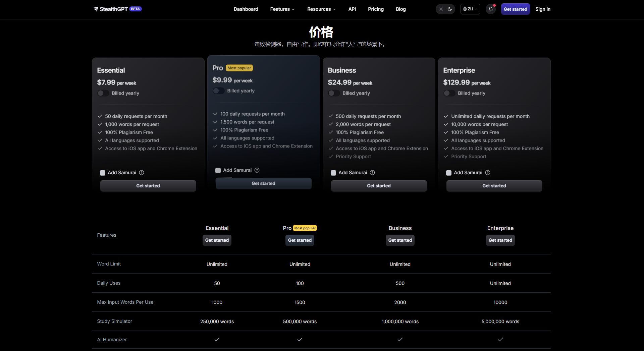644x351 pixels.
Task: Enable Billed yearly for Enterprise plan
Action: click(449, 93)
